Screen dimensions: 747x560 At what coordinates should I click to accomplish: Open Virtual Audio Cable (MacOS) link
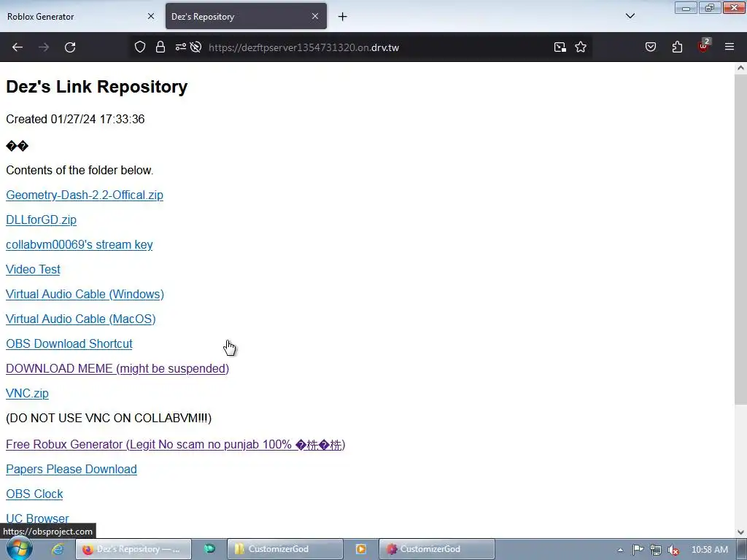[80, 319]
